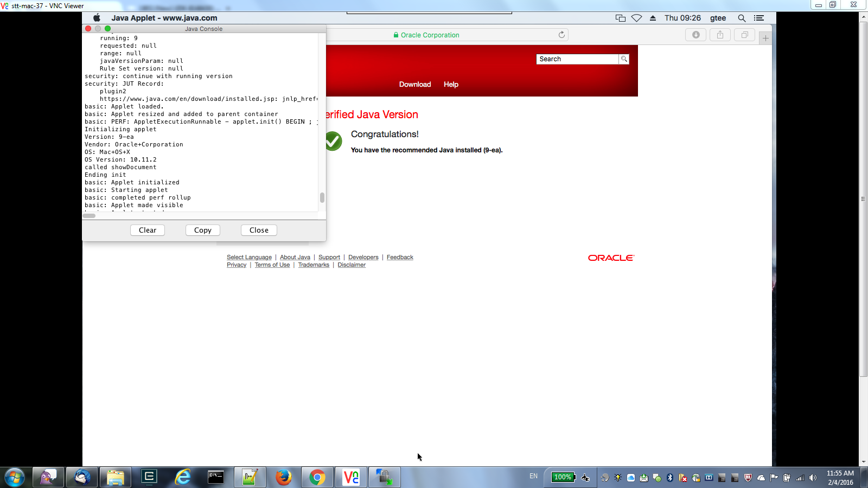This screenshot has width=868, height=488.
Task: Open a new Safari tab
Action: [x=765, y=38]
